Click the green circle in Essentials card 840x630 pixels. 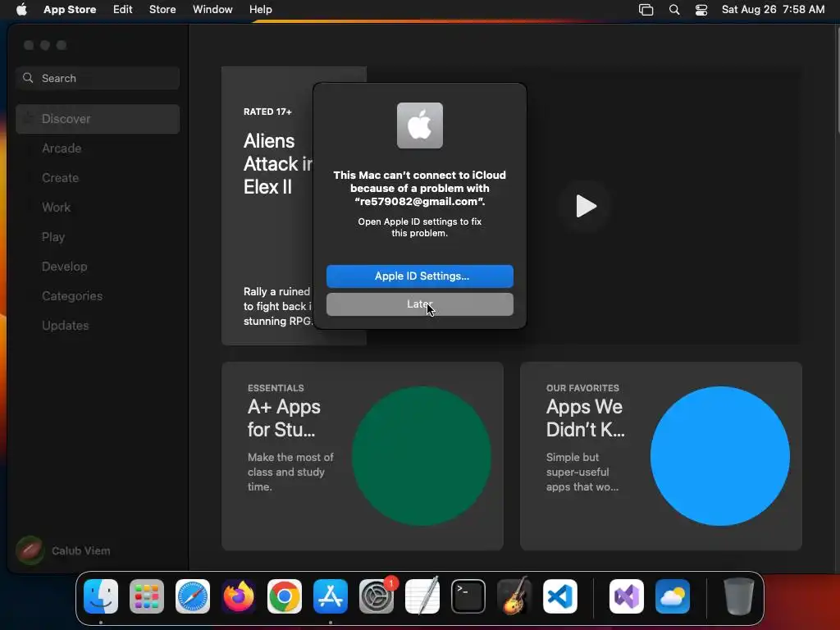421,456
